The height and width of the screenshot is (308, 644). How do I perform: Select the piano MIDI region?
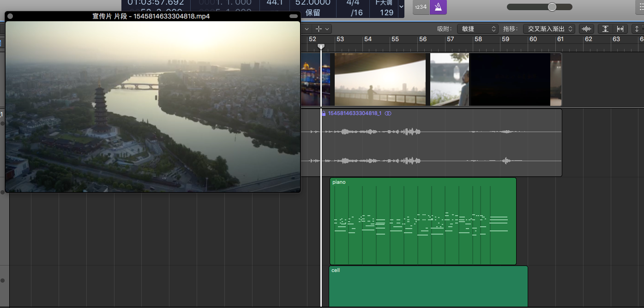coord(422,249)
